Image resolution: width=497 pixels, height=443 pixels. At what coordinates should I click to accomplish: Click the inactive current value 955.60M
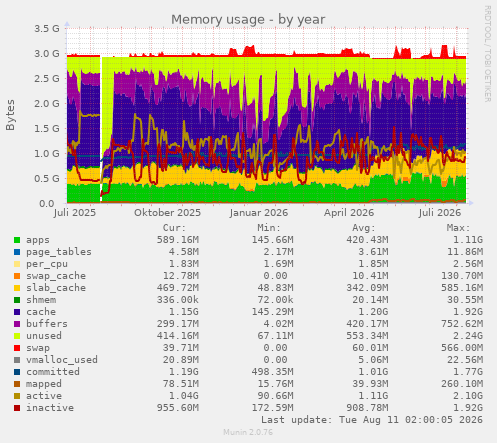[178, 408]
